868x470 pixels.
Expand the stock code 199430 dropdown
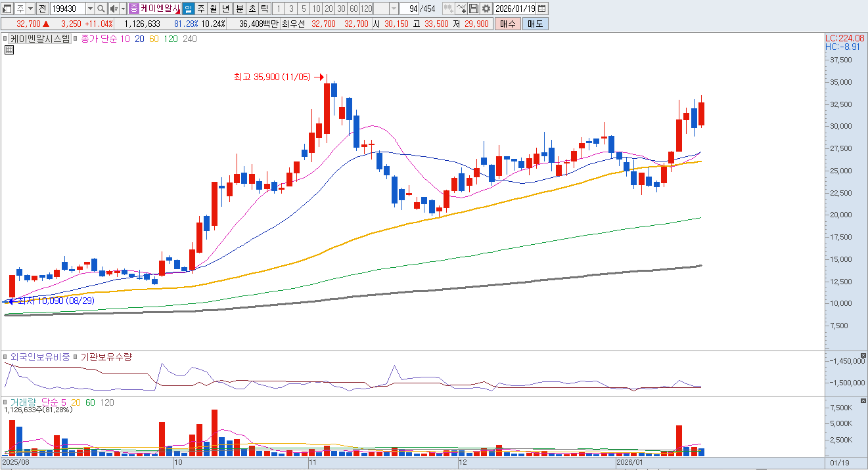click(x=89, y=9)
